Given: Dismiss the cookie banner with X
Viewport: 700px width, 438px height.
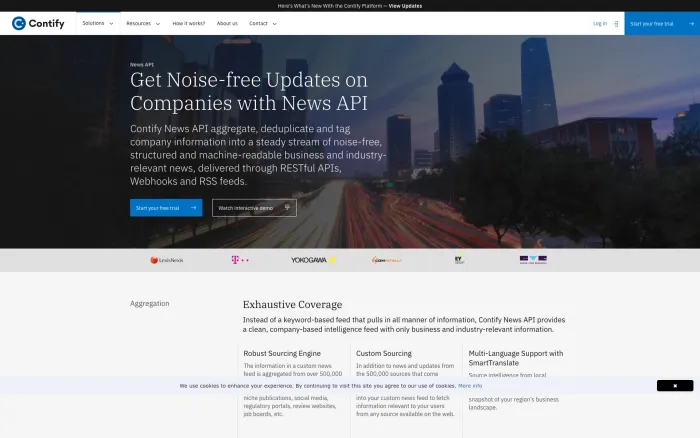Looking at the screenshot, I should click(x=675, y=386).
